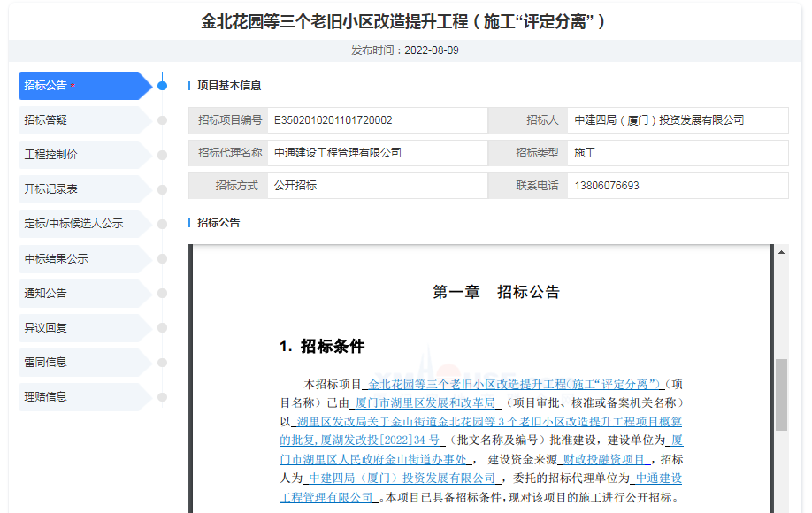Click the timeline dot beside 招标答疑
Screen dimensions: 812x513
tap(162, 120)
